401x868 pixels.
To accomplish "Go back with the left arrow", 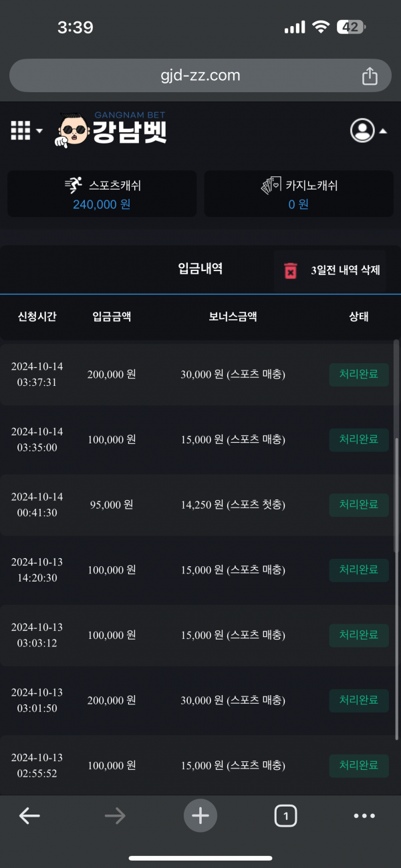I will tap(29, 815).
